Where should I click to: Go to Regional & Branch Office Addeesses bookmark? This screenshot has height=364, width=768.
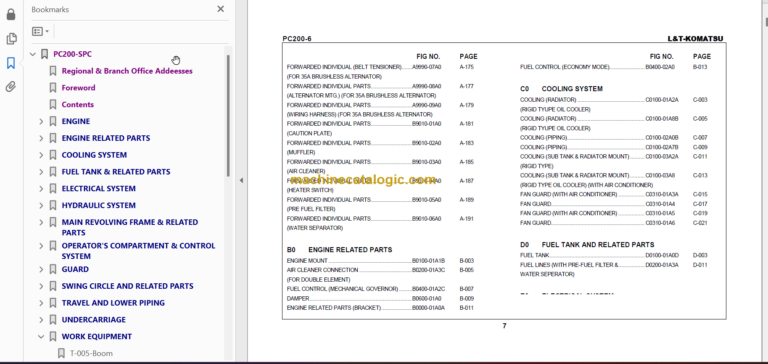(x=127, y=71)
